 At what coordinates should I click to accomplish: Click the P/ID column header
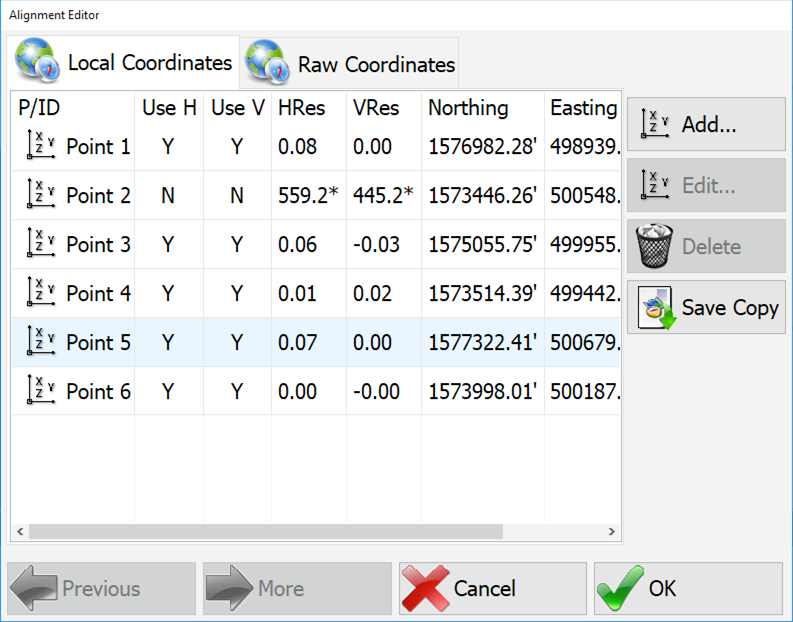(39, 108)
